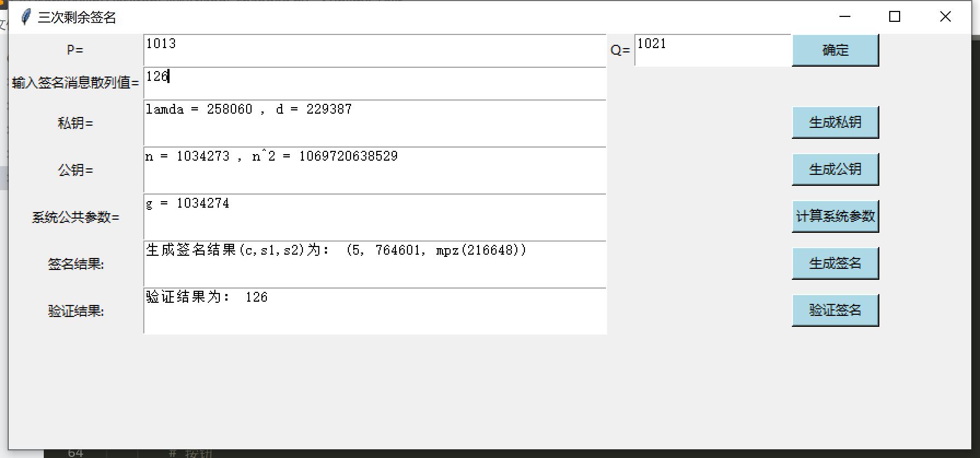Select the 私钥 private key text box

pyautogui.click(x=375, y=123)
